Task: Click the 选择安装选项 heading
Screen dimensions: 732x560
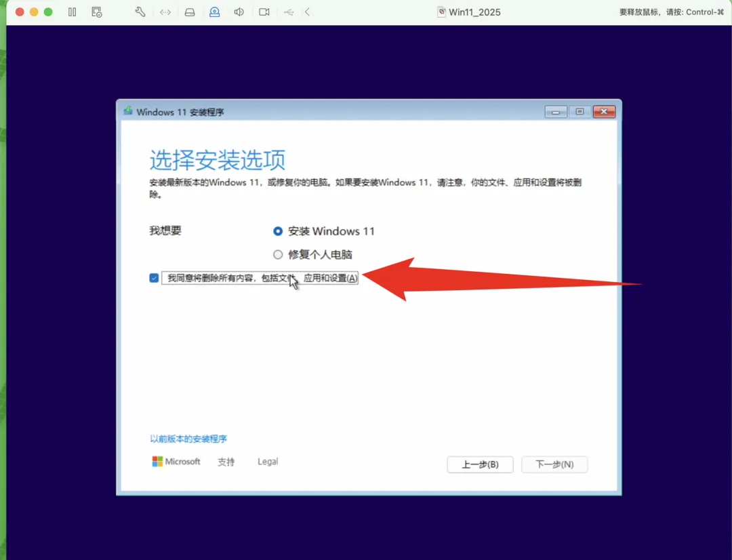Action: point(217,160)
